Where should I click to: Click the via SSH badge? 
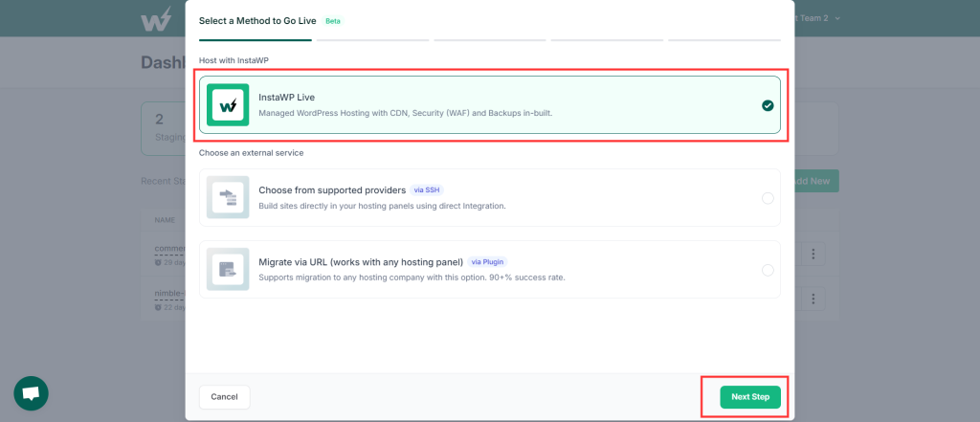(427, 190)
